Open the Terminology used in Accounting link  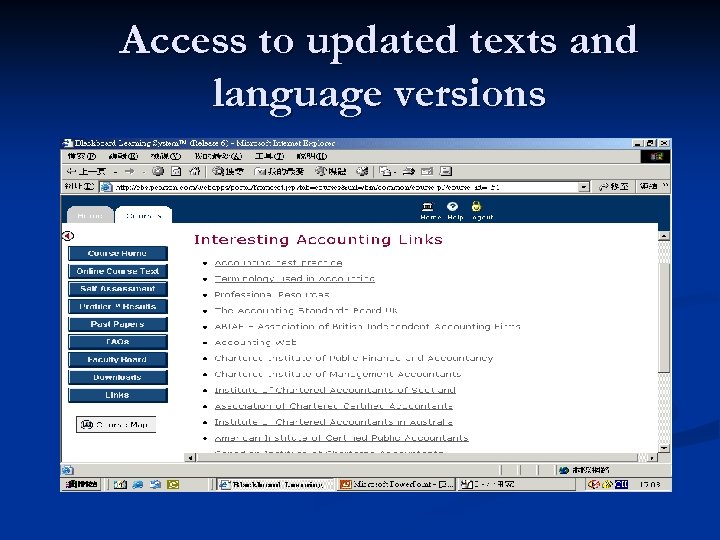294,278
